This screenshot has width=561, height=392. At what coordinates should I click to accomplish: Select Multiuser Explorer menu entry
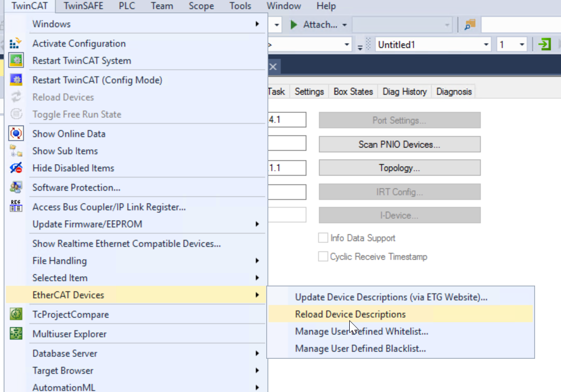136,333
